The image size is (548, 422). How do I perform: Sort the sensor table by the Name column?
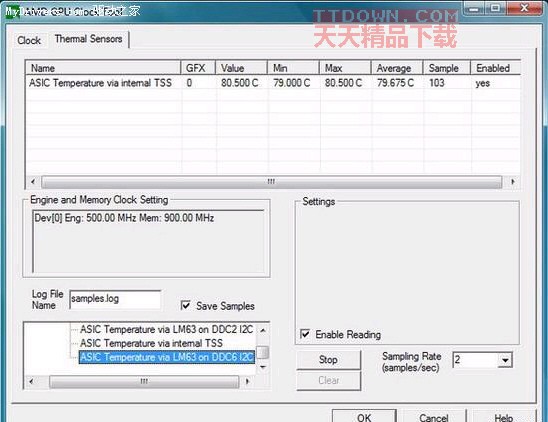point(103,68)
